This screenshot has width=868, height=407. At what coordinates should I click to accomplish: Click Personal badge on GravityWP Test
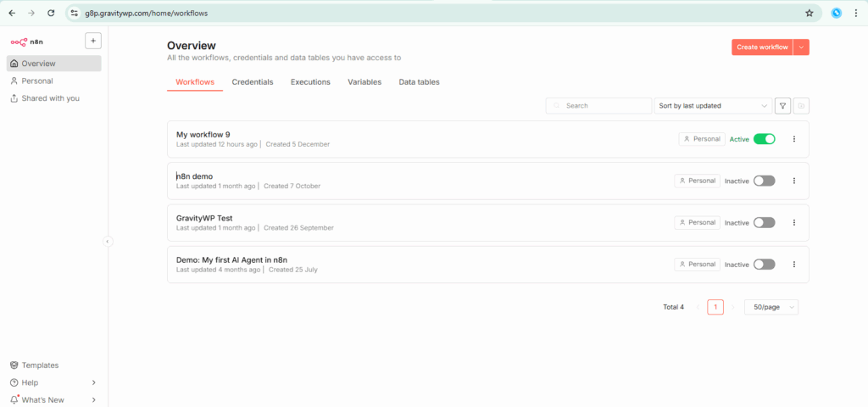(698, 222)
